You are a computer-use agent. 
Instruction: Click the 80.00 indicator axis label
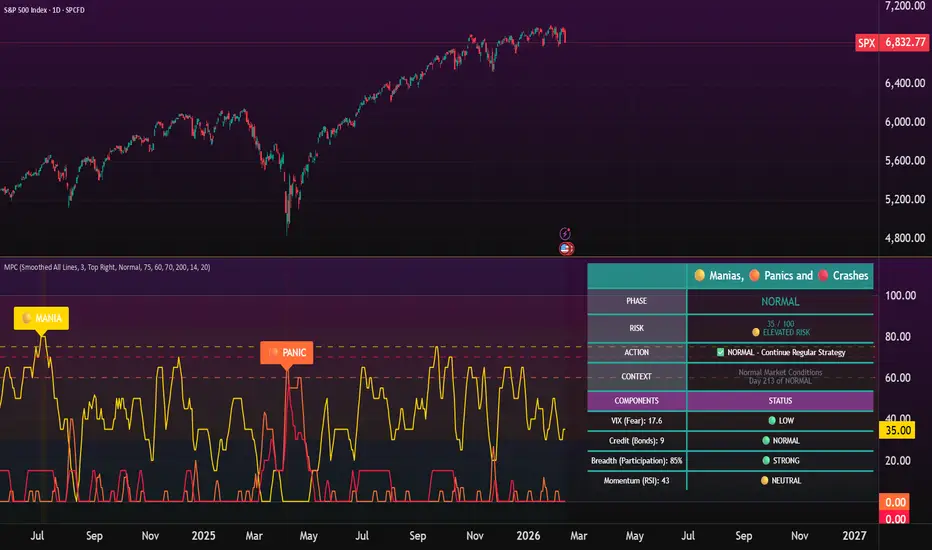point(898,337)
